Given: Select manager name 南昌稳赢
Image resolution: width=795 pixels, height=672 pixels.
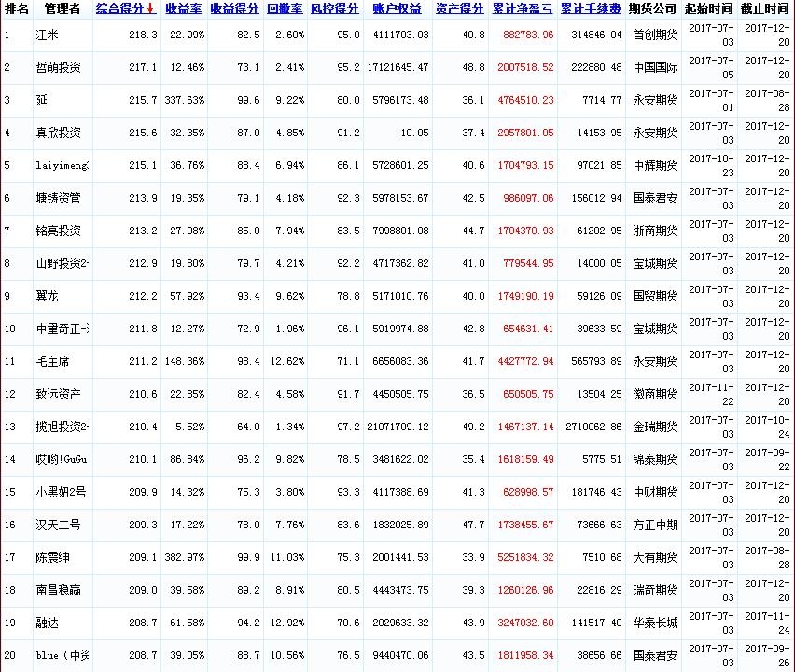Looking at the screenshot, I should tap(58, 591).
